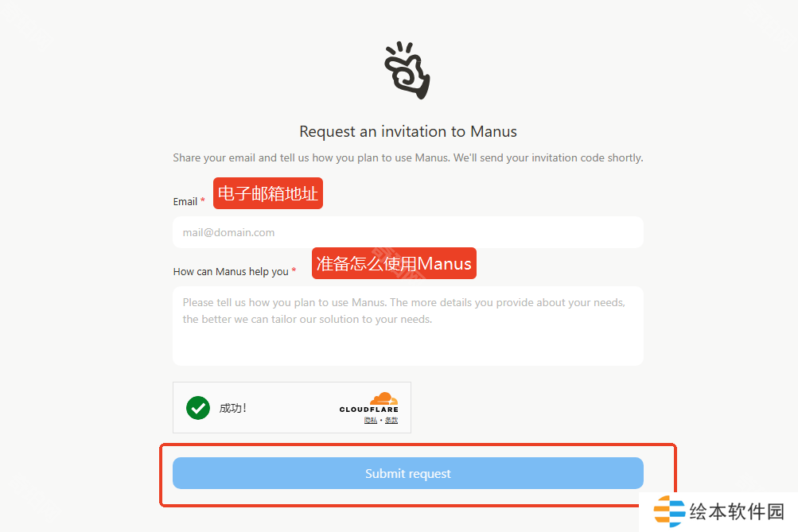Click the red asterisk after help you
The image size is (798, 532).
pyautogui.click(x=294, y=270)
